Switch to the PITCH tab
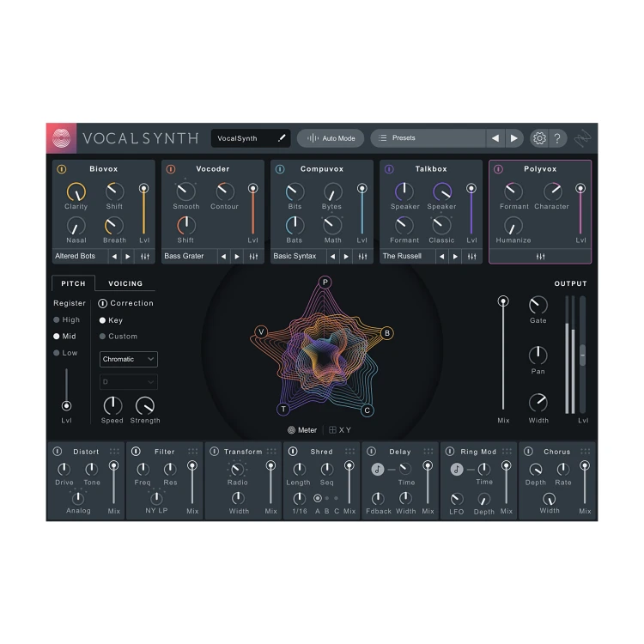This screenshot has width=644, height=644. click(x=73, y=283)
